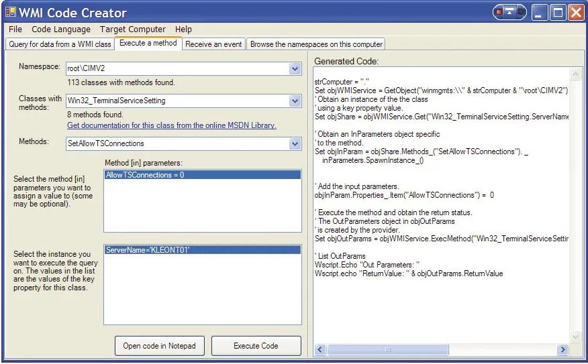
Task: Expand the Namespace dropdown arrow
Action: tap(295, 69)
